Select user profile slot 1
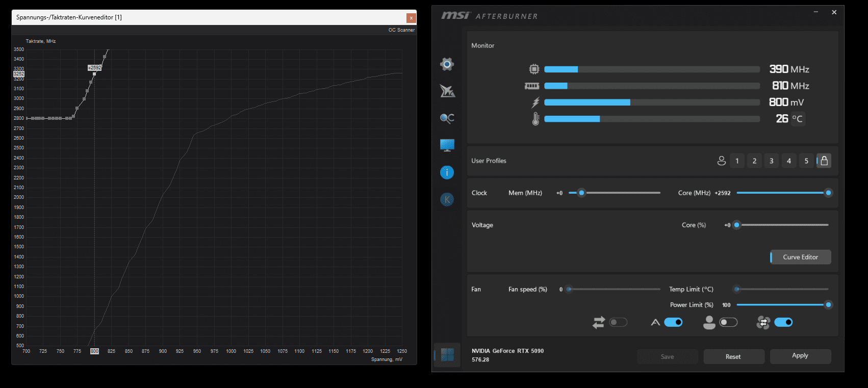Viewport: 868px width, 388px height. 737,161
